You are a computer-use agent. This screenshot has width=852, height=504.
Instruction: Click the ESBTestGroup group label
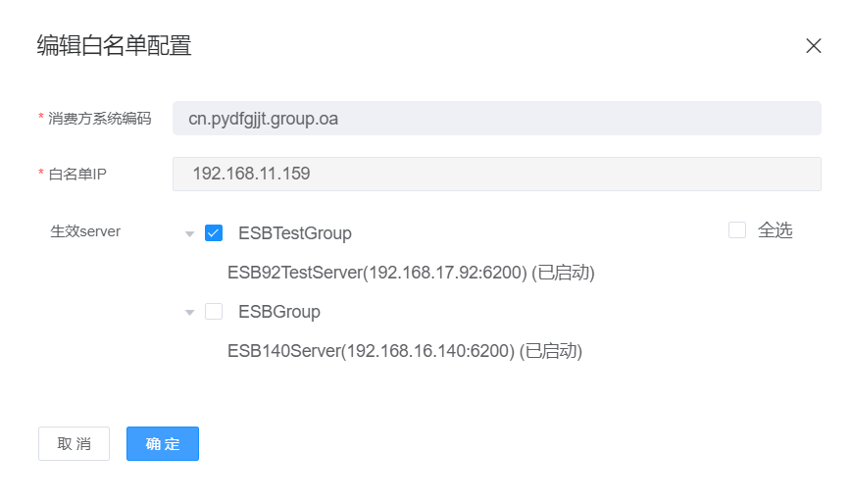295,233
